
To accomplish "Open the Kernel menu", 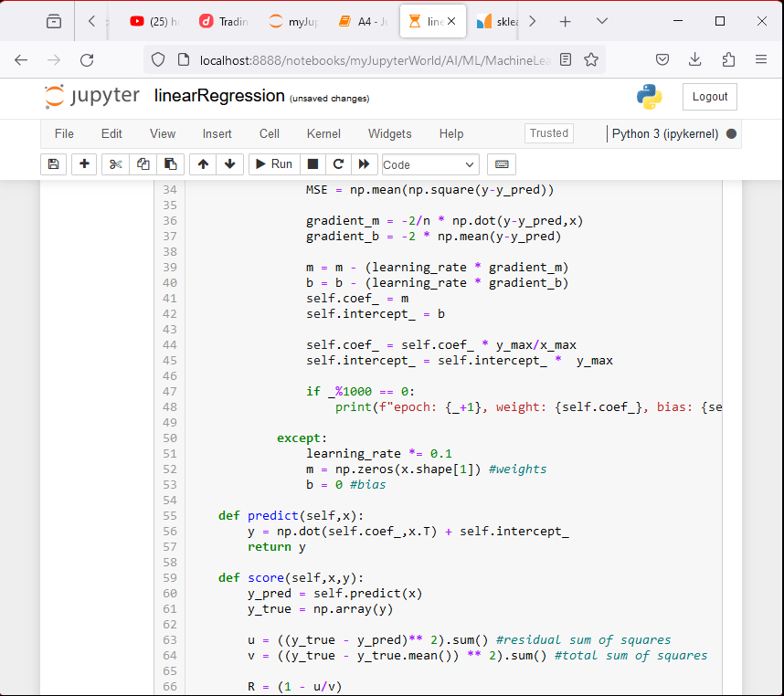I will (323, 133).
